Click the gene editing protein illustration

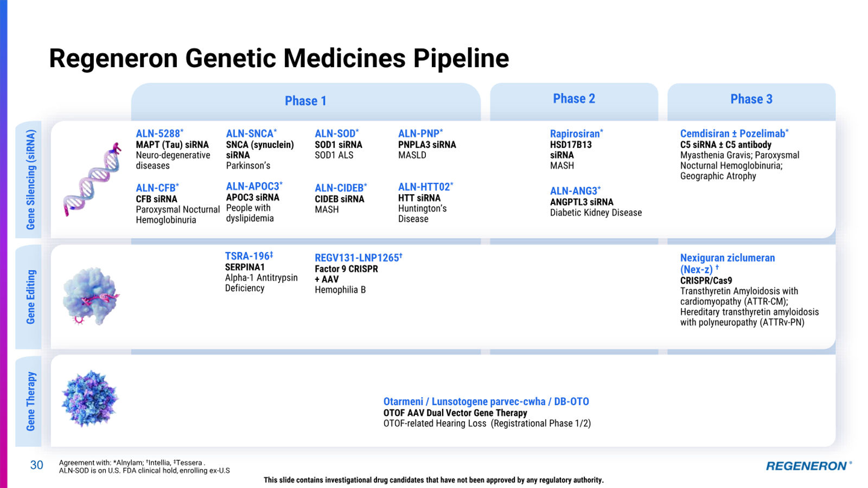coord(91,296)
